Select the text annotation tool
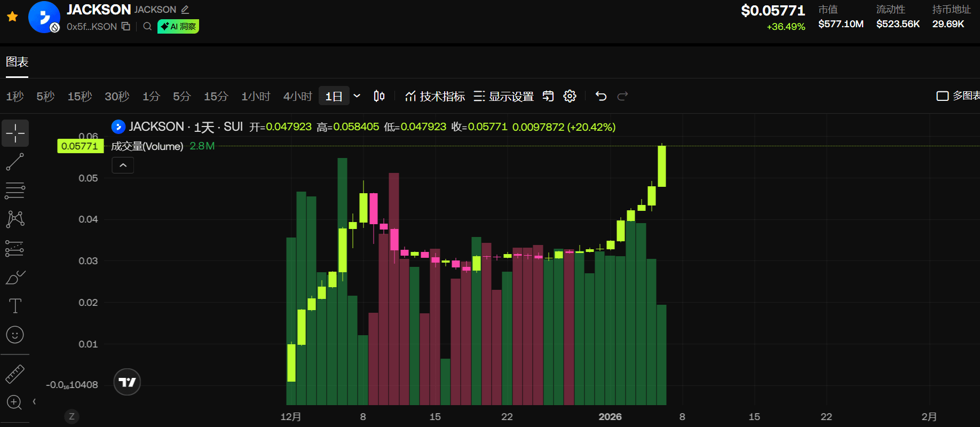Screen dimensions: 980x427 tap(15, 306)
